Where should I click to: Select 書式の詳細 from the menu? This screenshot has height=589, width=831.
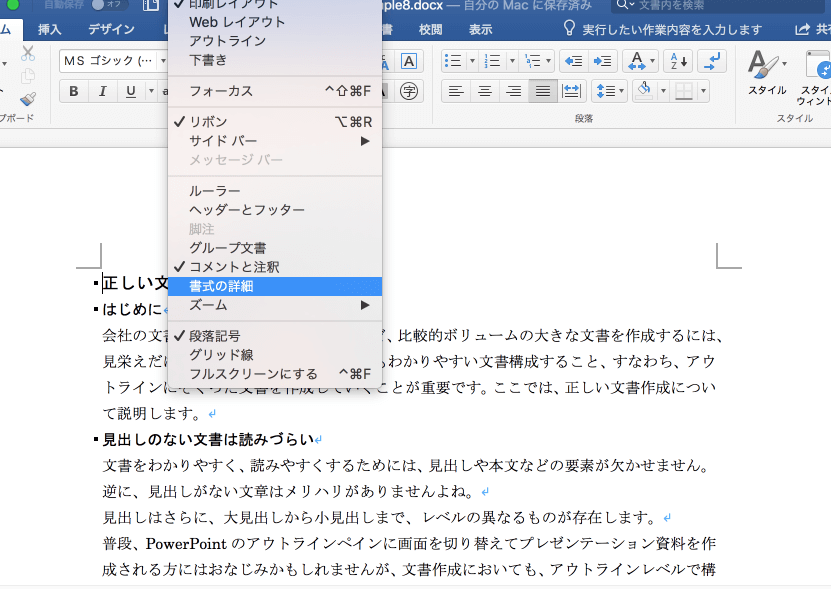click(x=275, y=286)
